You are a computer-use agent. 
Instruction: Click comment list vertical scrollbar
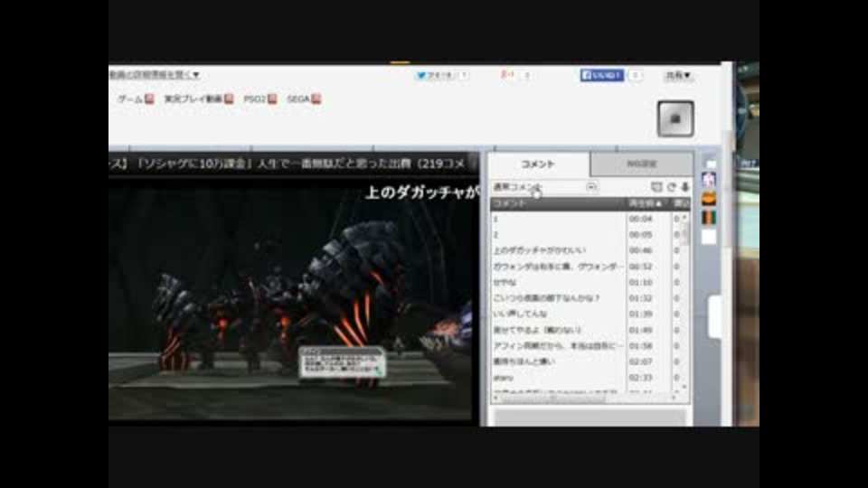[684, 302]
